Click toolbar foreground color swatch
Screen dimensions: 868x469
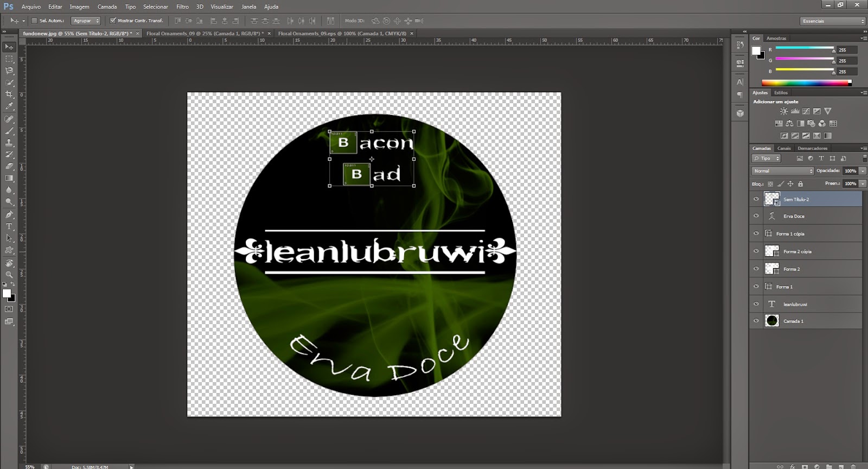7,294
